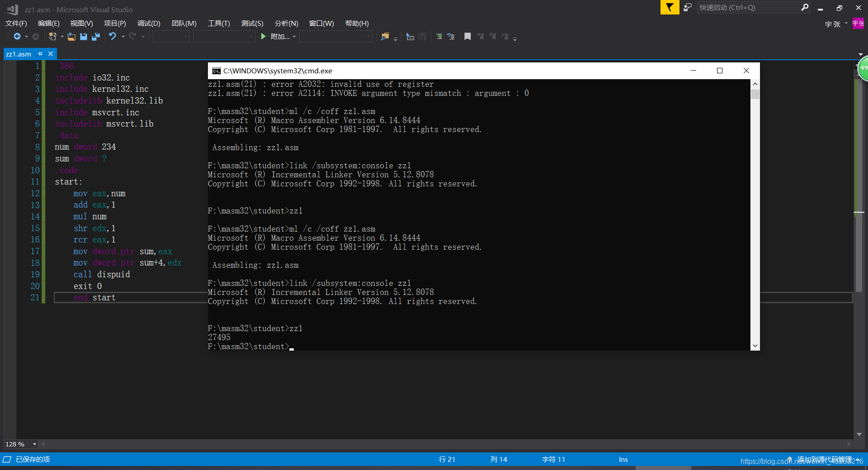
Task: Click the Navigate Forward arrow icon
Action: [x=36, y=37]
